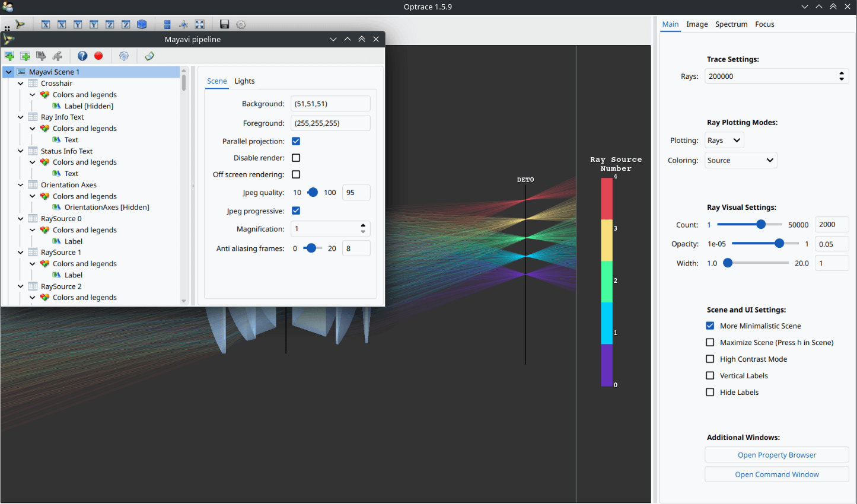Collapse the Orientation Axes node
857x504 pixels.
point(21,185)
